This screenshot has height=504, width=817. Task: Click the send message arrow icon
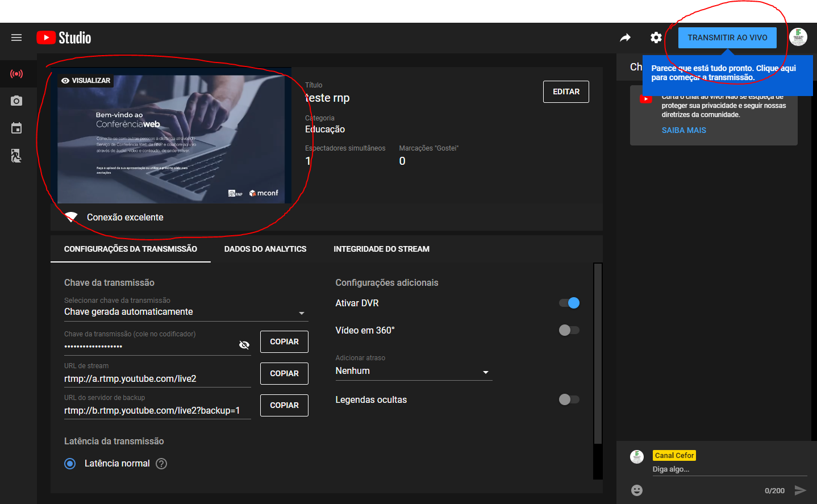(x=801, y=490)
